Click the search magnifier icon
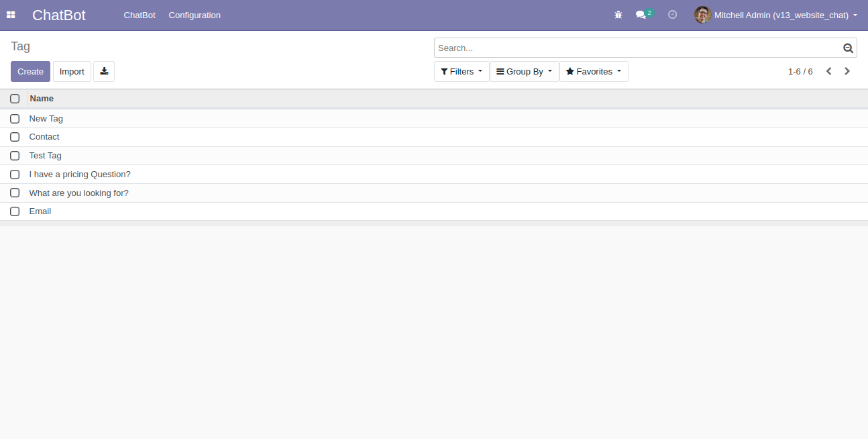Screen dimensions: 868x439 847,47
